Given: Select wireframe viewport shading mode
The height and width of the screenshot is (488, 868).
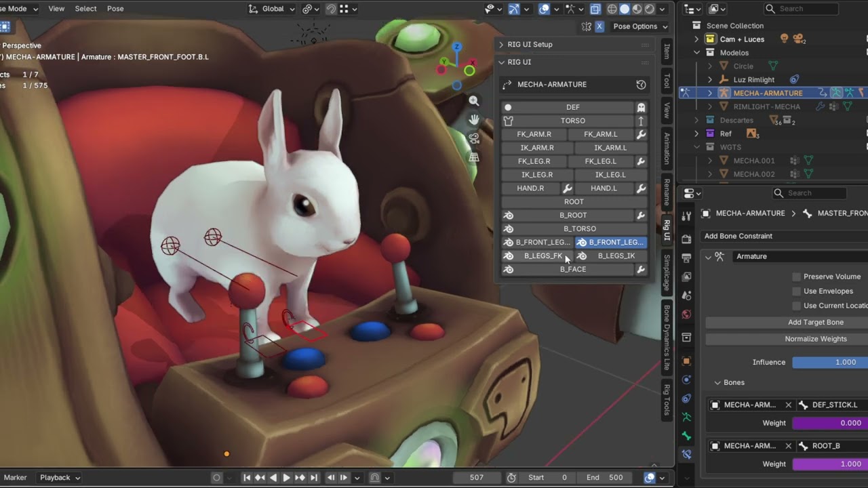Looking at the screenshot, I should (612, 9).
